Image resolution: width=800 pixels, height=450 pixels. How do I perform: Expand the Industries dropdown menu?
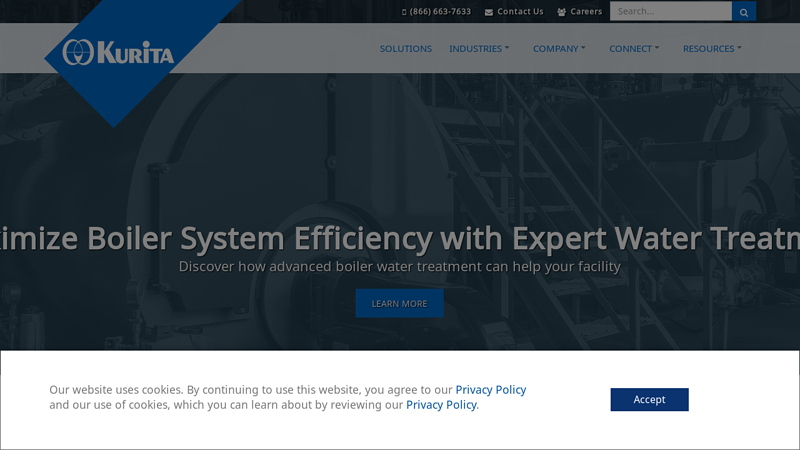[x=479, y=48]
